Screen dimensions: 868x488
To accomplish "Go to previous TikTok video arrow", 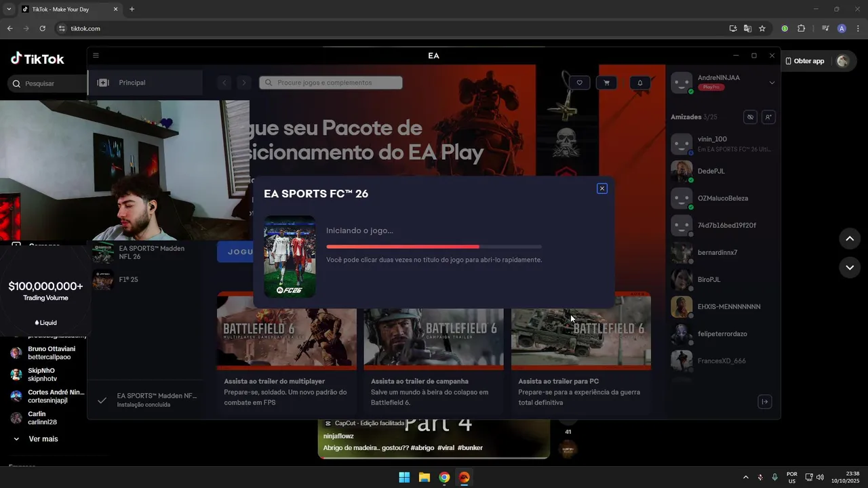I will (x=850, y=239).
